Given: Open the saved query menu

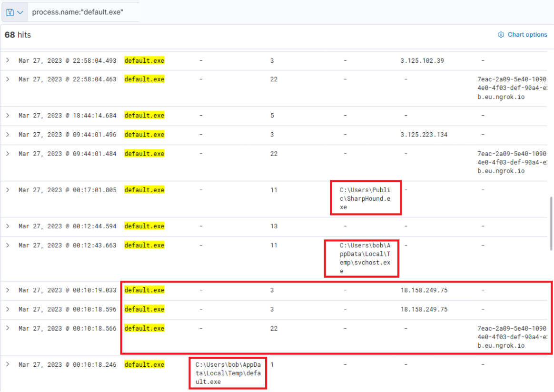Looking at the screenshot, I should point(14,12).
